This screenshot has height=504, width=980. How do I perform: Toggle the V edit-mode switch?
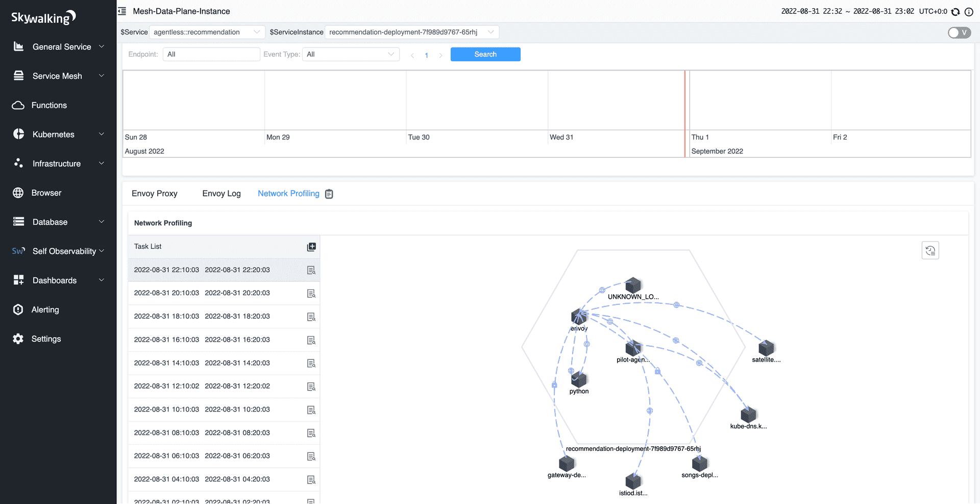click(x=959, y=33)
